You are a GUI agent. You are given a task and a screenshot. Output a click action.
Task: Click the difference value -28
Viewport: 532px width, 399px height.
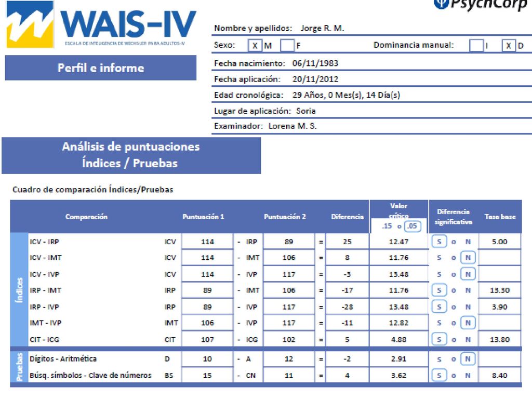point(347,307)
